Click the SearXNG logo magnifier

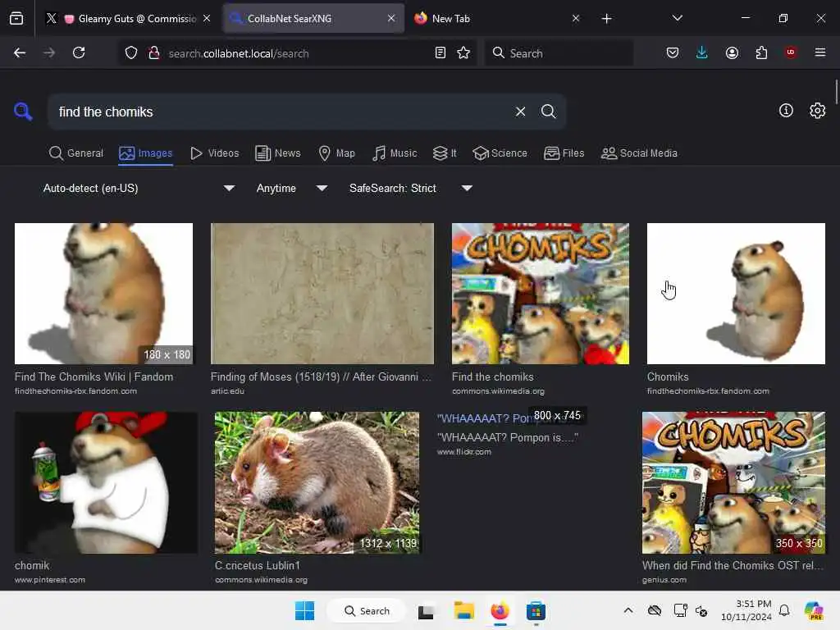click(23, 112)
